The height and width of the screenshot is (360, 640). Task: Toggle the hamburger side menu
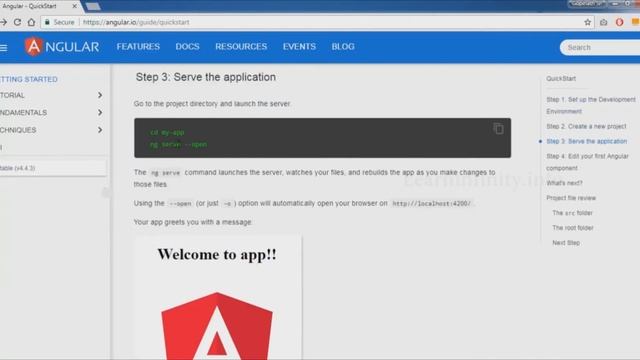(4, 48)
